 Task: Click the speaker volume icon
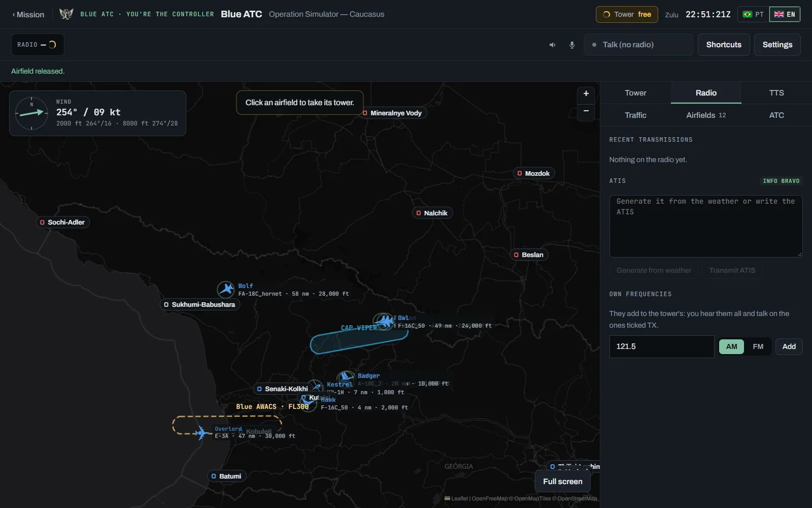click(552, 45)
